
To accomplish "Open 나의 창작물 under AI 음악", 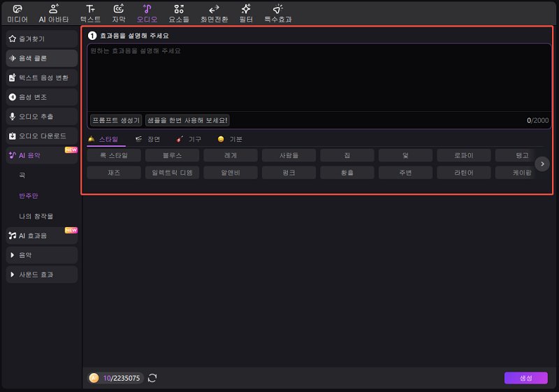I will [x=36, y=217].
